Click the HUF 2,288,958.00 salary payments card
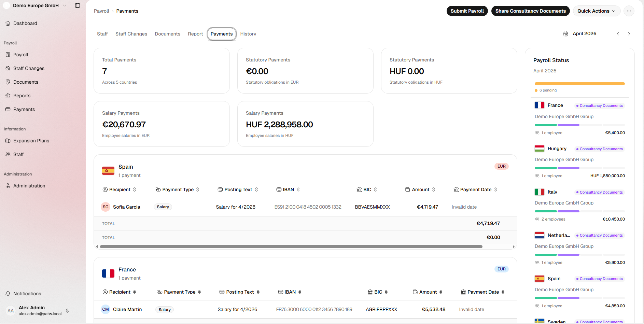This screenshot has width=644, height=324. pyautogui.click(x=306, y=124)
